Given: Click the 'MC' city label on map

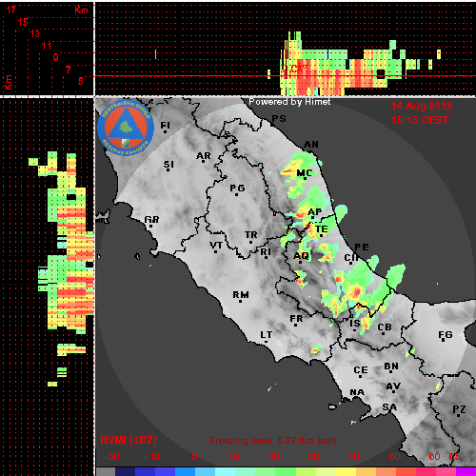Looking at the screenshot, I should point(304,173).
